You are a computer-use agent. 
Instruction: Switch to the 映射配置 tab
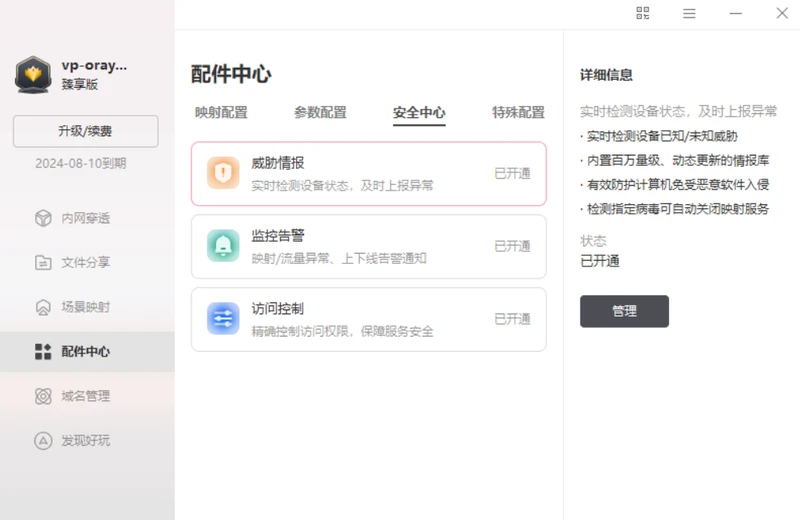point(221,112)
